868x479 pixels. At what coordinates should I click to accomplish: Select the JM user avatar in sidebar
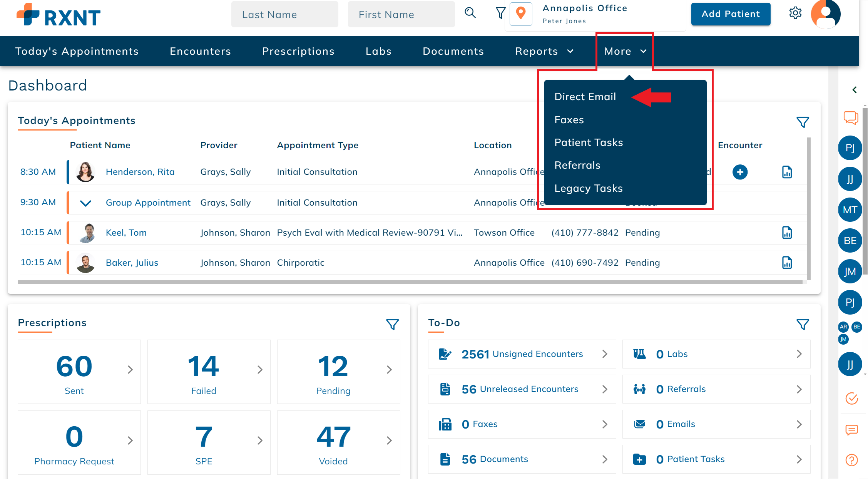[850, 271]
